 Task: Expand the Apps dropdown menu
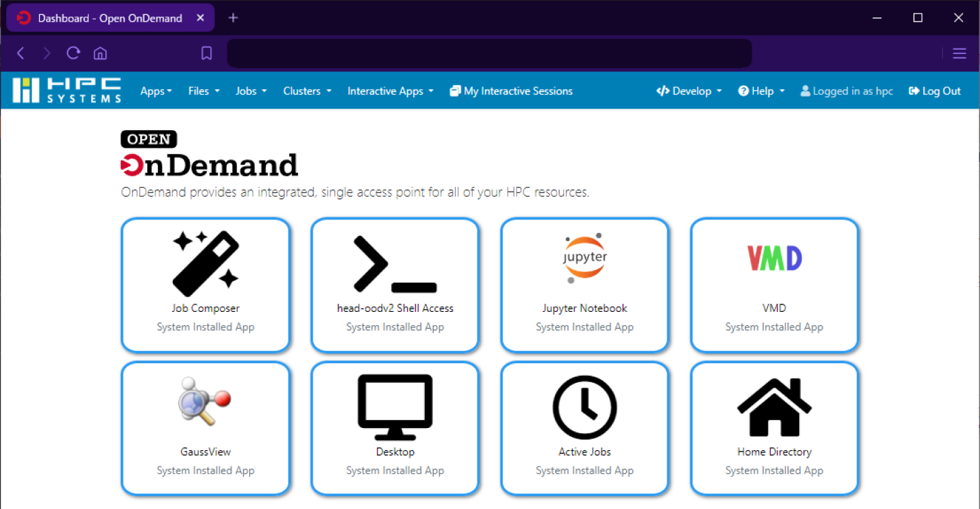coord(156,91)
